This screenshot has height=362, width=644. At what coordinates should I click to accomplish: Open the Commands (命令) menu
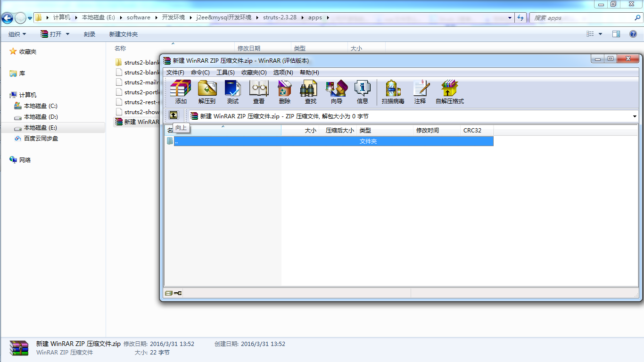coord(200,73)
